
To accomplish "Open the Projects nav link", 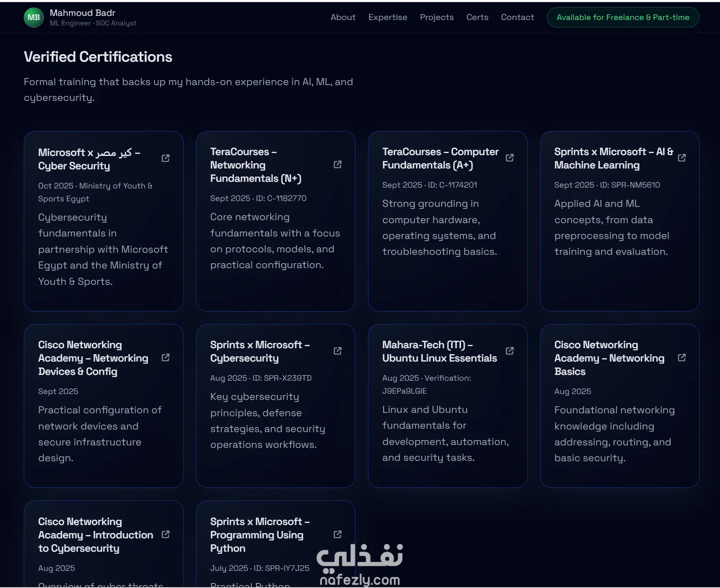I will [x=437, y=17].
